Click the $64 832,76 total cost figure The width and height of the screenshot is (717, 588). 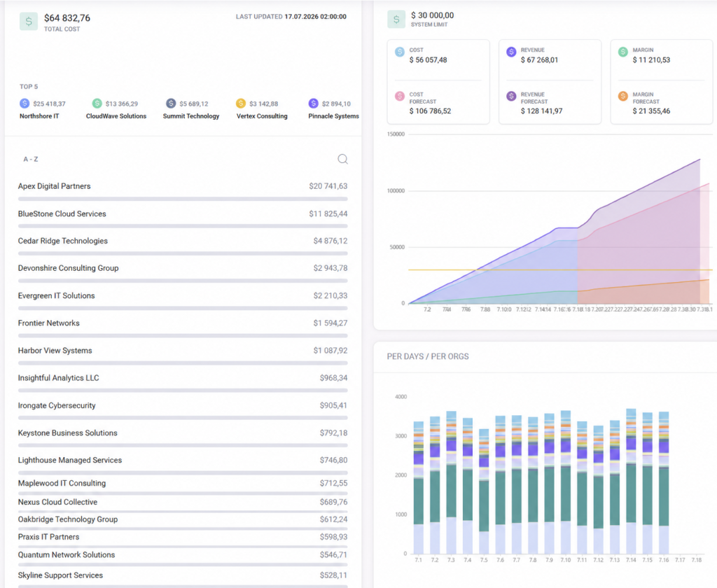tap(67, 17)
